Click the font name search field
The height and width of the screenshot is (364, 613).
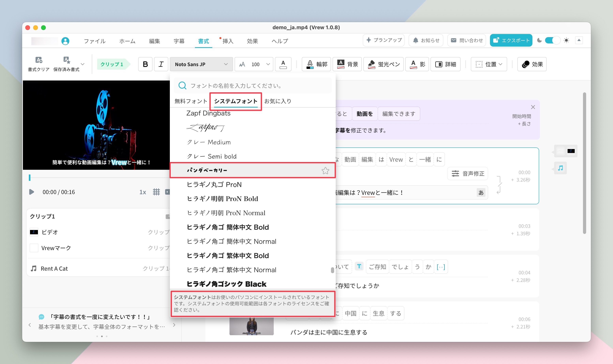(x=253, y=86)
